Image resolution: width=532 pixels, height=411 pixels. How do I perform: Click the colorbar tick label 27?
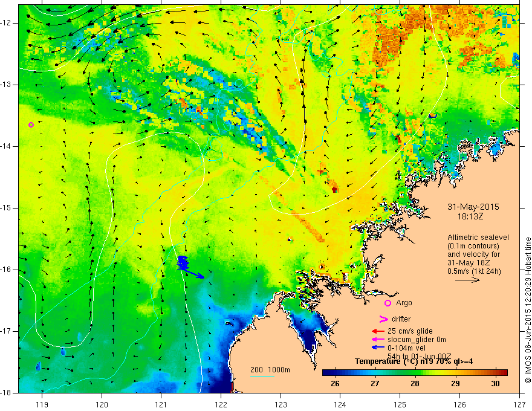(375, 384)
